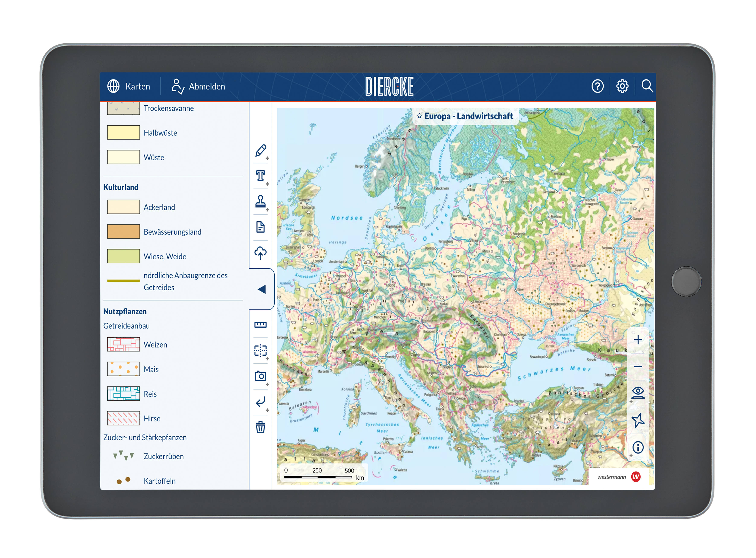Click the tablet home button

[x=686, y=282]
